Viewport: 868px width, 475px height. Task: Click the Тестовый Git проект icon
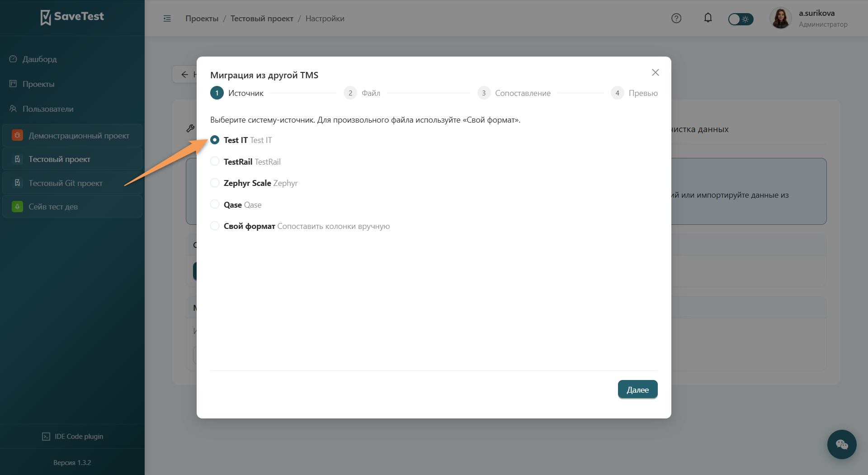click(x=17, y=183)
